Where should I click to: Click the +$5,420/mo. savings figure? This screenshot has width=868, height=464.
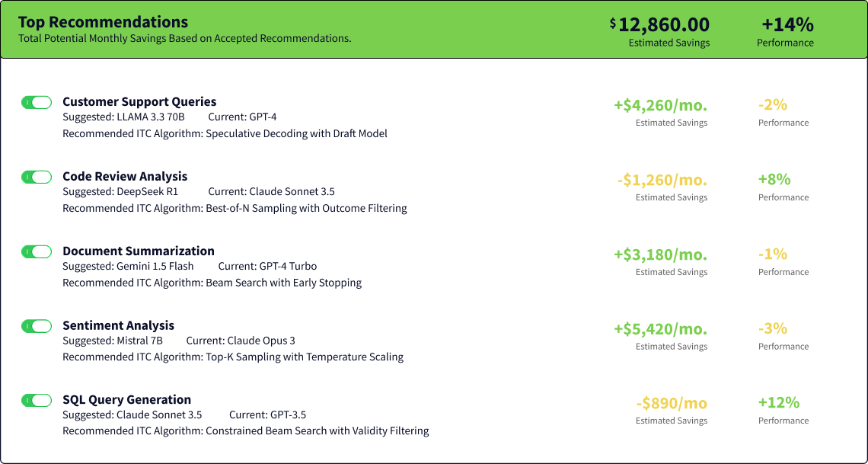(x=660, y=329)
